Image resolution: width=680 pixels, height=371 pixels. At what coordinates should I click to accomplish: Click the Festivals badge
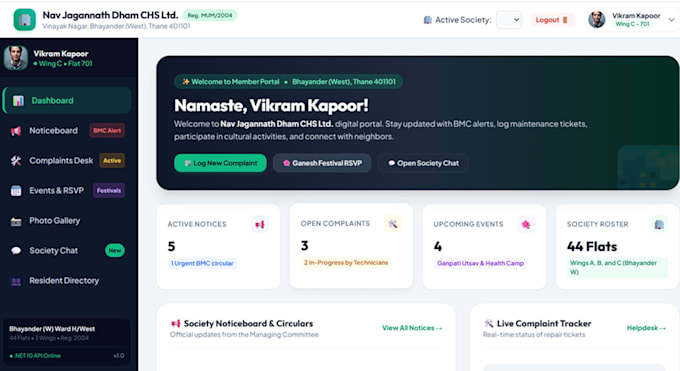click(109, 190)
